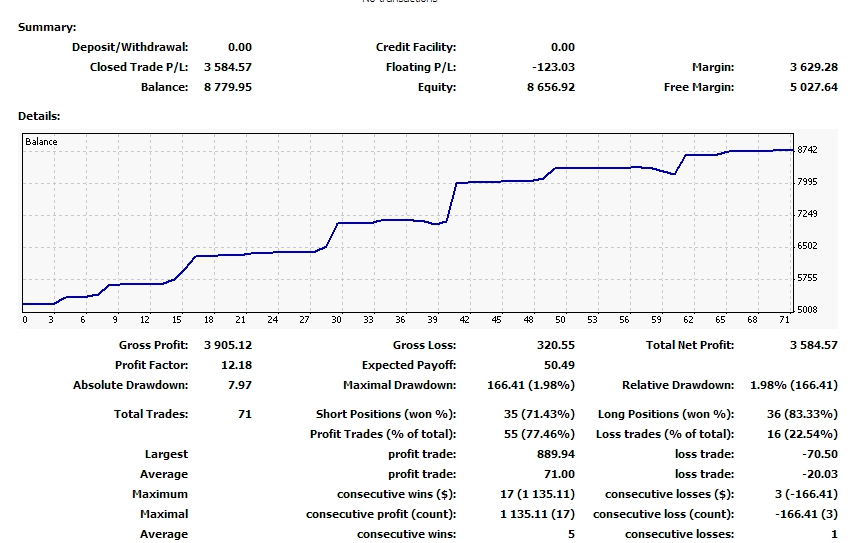Image resolution: width=866 pixels, height=543 pixels.
Task: Select the Profit Factor value 12.18
Action: click(x=236, y=365)
